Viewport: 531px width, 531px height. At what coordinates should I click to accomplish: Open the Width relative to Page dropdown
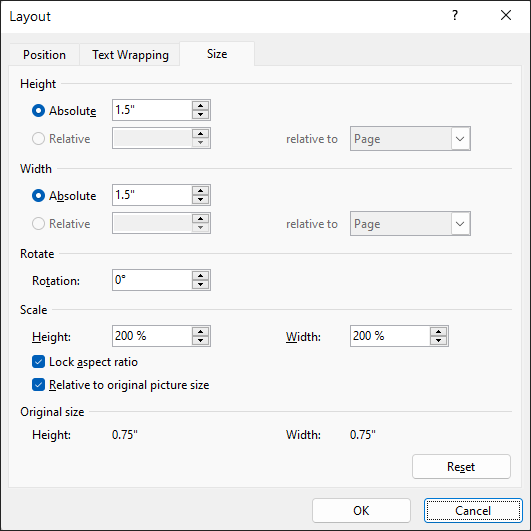(410, 224)
